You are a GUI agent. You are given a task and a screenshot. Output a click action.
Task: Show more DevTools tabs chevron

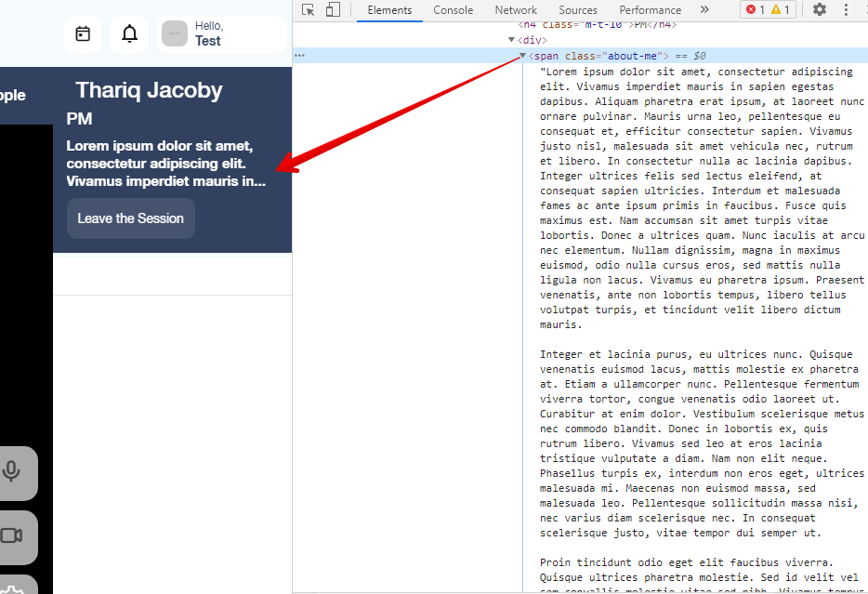(x=704, y=10)
